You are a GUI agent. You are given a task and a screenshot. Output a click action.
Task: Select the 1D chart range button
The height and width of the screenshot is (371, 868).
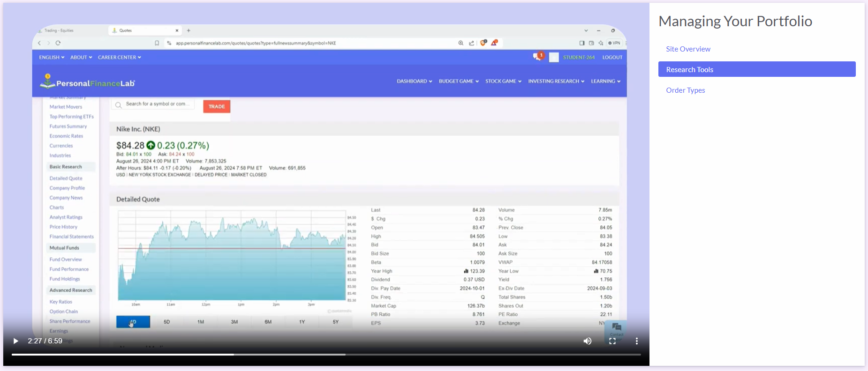coord(133,322)
